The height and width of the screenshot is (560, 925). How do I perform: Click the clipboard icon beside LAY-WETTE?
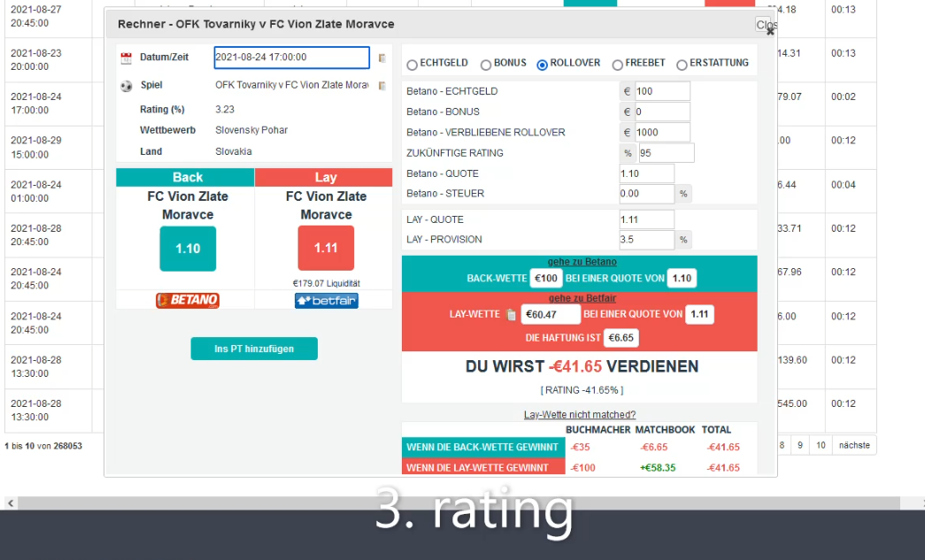(x=512, y=315)
